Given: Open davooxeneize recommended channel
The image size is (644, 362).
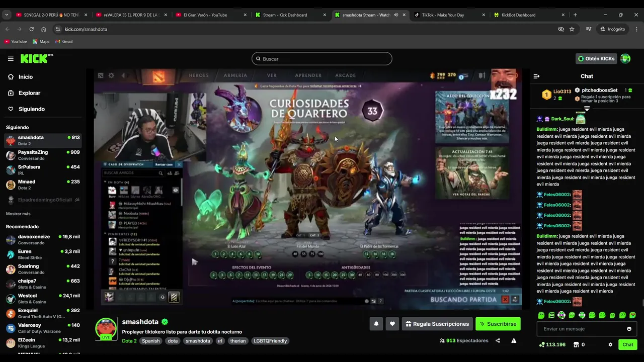Looking at the screenshot, I should coord(43,239).
